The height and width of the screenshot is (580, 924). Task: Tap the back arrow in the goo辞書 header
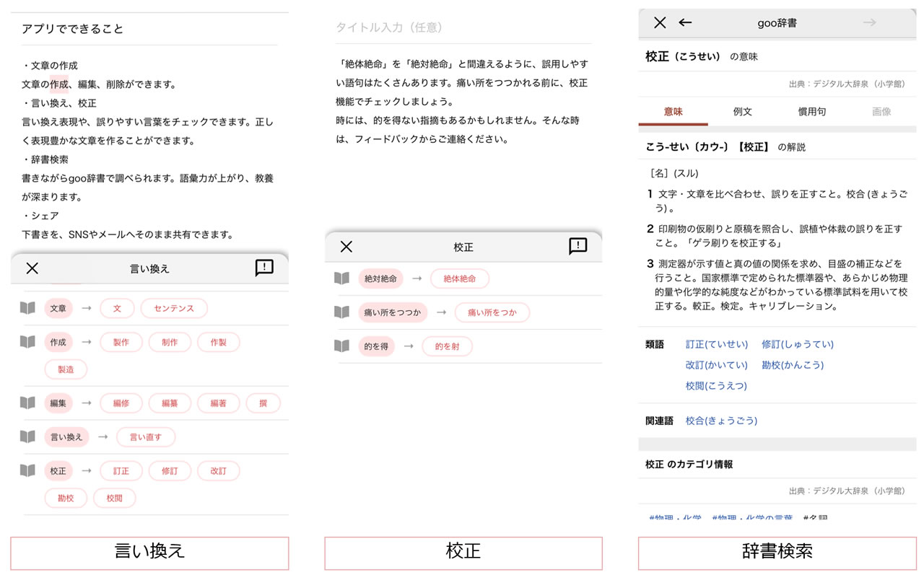pyautogui.click(x=684, y=23)
